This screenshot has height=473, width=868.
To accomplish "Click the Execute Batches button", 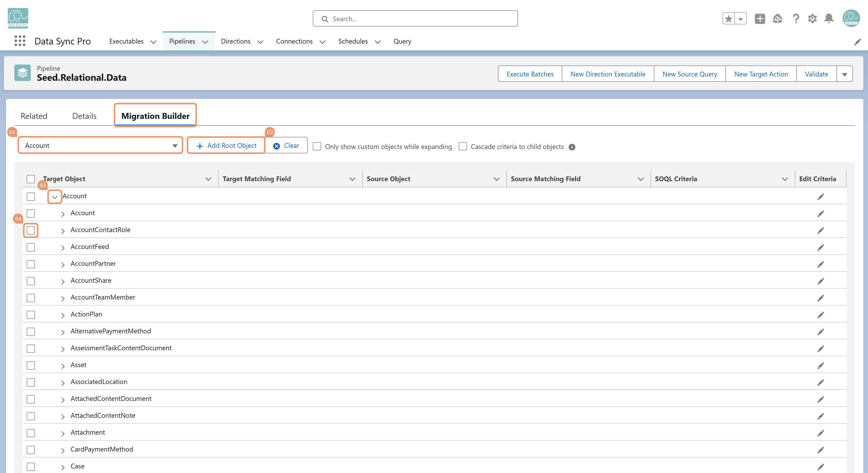I will click(530, 74).
